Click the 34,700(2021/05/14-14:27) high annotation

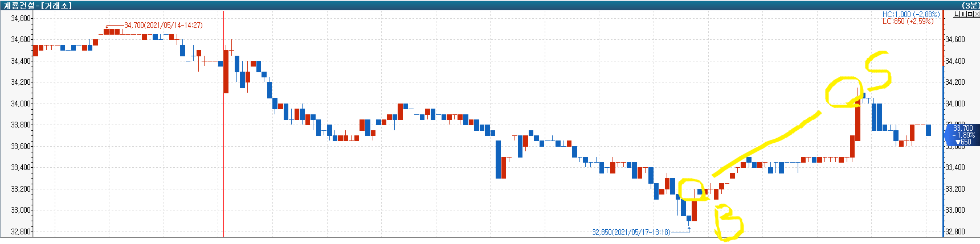(x=163, y=25)
